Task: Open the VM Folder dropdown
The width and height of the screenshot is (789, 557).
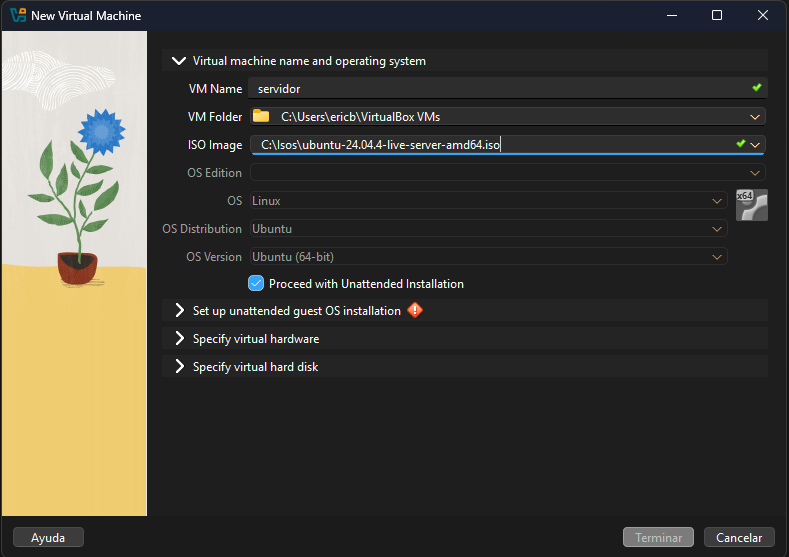Action: click(x=755, y=117)
